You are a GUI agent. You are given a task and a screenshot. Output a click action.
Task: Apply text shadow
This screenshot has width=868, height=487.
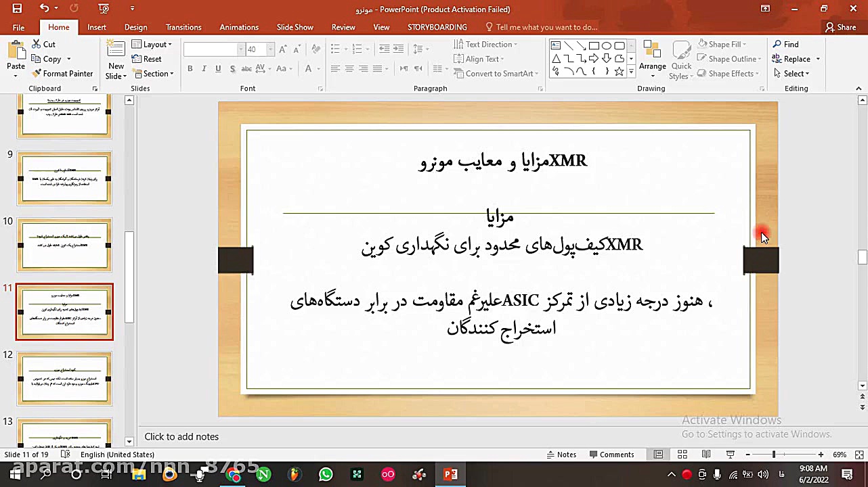[232, 68]
